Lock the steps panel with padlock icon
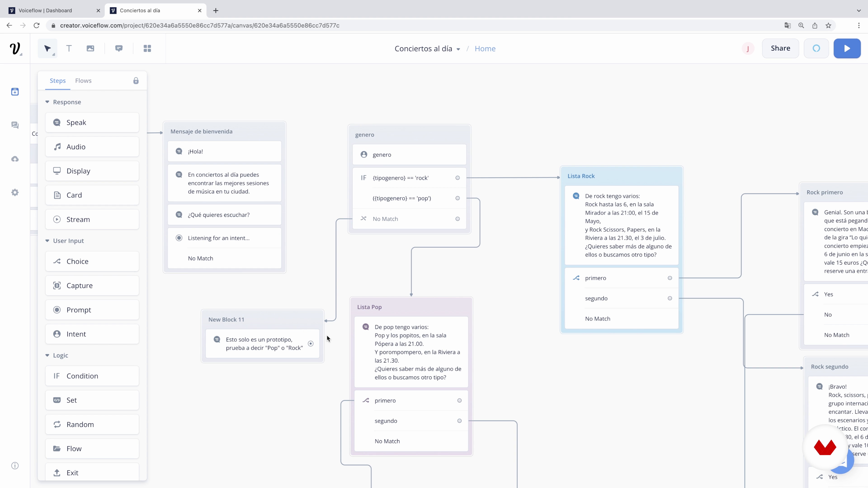868x488 pixels. point(136,81)
